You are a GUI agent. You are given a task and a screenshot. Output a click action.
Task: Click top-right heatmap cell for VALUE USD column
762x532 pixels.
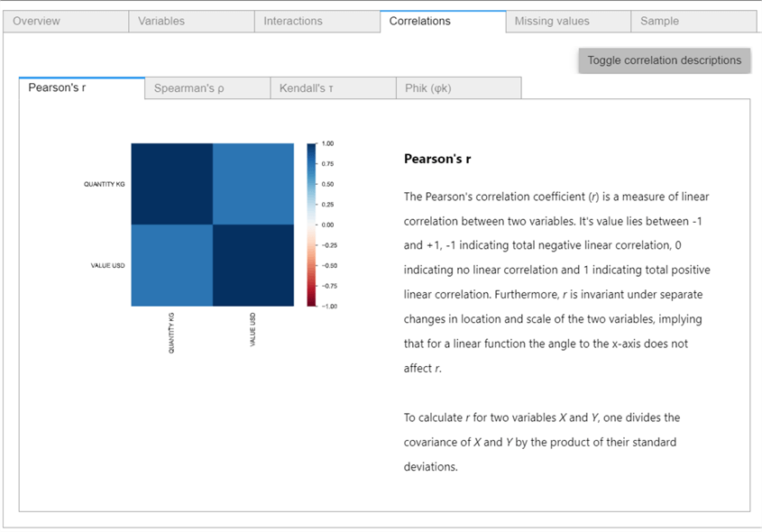click(x=252, y=184)
